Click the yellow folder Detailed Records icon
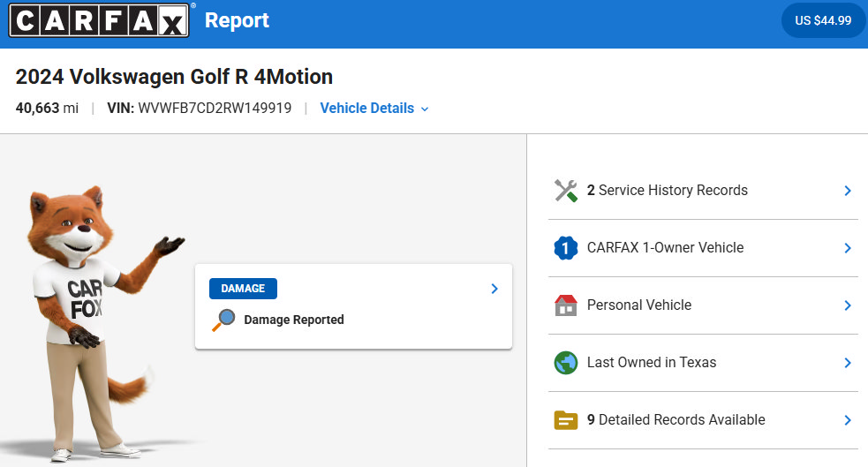The width and height of the screenshot is (868, 467). coord(566,420)
